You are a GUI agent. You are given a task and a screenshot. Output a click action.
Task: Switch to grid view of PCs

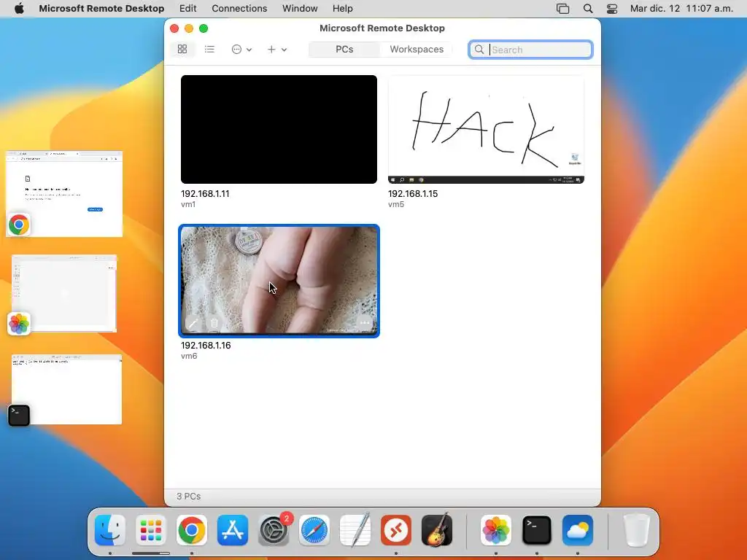(x=182, y=49)
